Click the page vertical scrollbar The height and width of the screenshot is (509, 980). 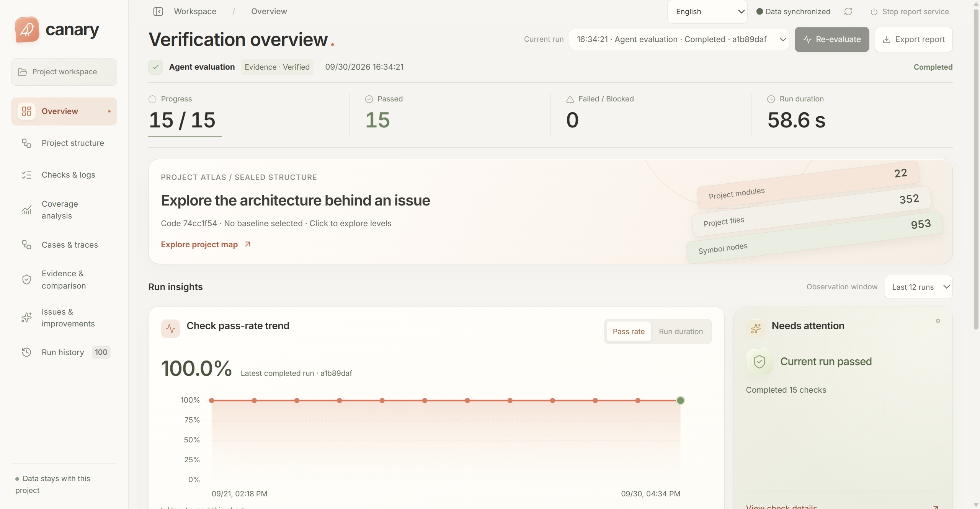point(976,168)
